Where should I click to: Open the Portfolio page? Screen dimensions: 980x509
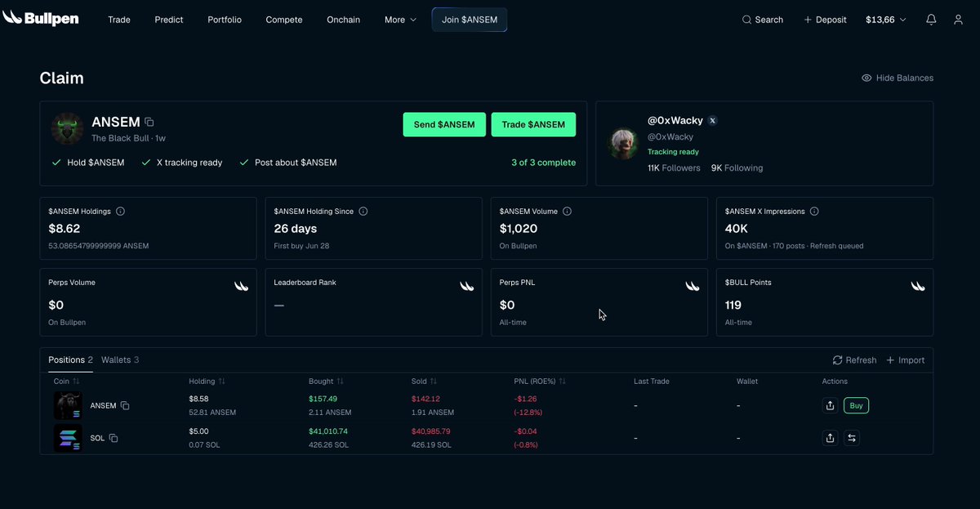225,20
